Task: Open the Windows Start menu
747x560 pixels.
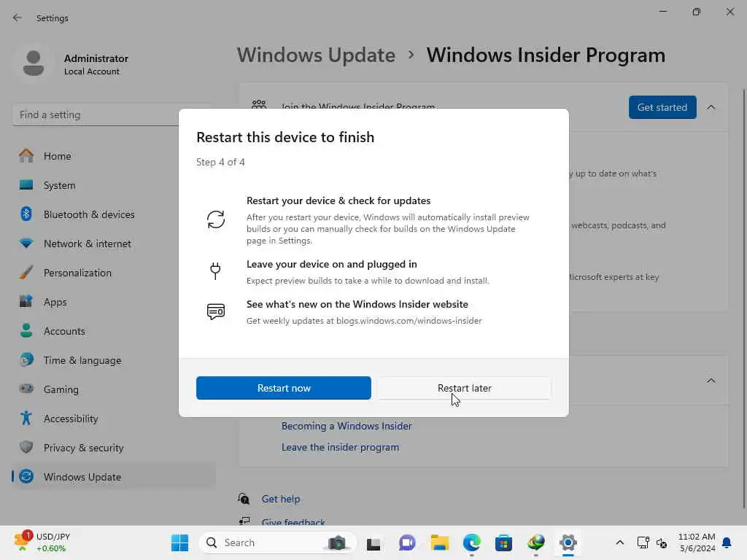Action: pyautogui.click(x=179, y=542)
